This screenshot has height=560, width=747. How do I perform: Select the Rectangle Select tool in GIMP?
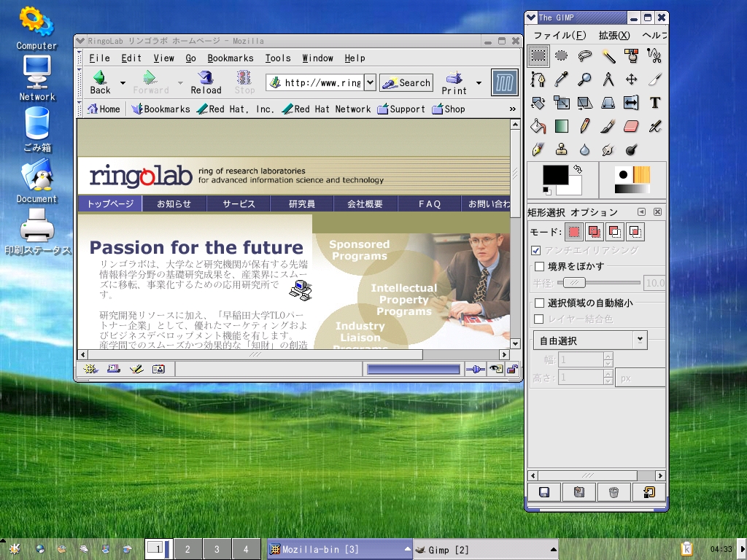click(x=538, y=55)
